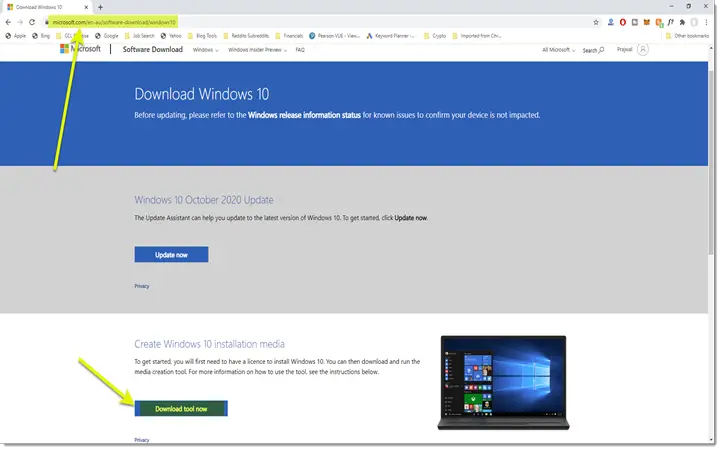Image resolution: width=720 pixels, height=450 pixels.
Task: Open Privacy link under Download tool
Action: pos(142,440)
